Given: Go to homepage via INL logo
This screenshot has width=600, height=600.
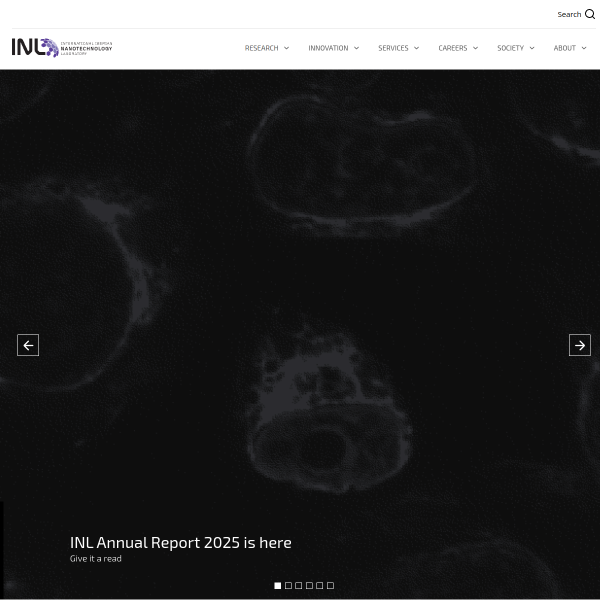Looking at the screenshot, I should [62, 48].
